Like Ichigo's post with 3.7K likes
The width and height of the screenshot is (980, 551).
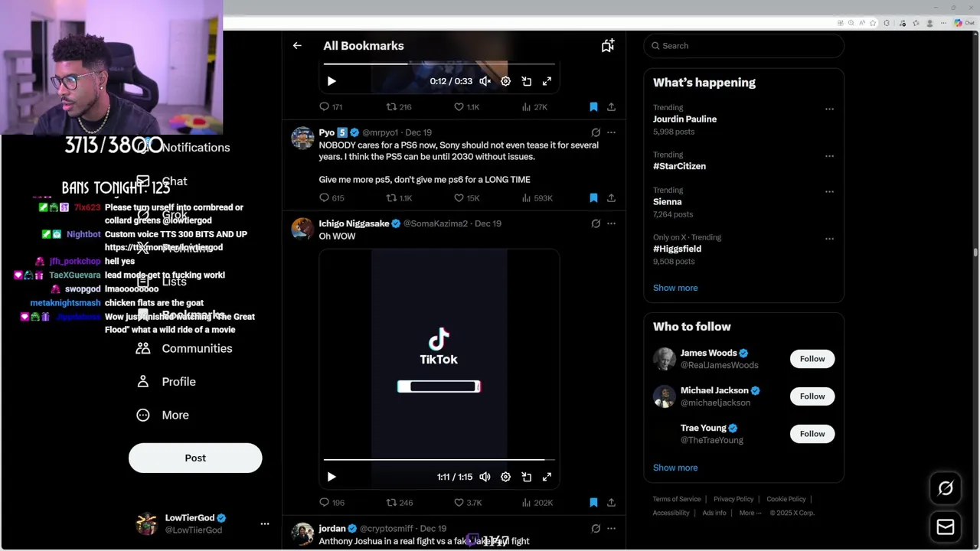click(x=467, y=503)
